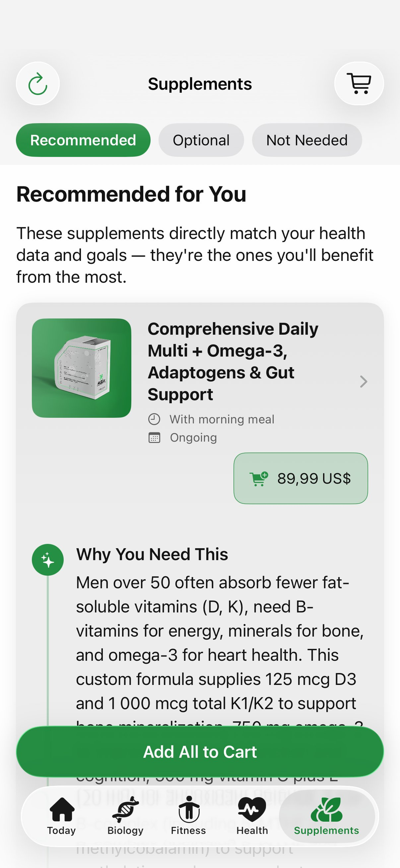Click the clock icon by With morning meal
This screenshot has width=400, height=868.
coord(154,419)
